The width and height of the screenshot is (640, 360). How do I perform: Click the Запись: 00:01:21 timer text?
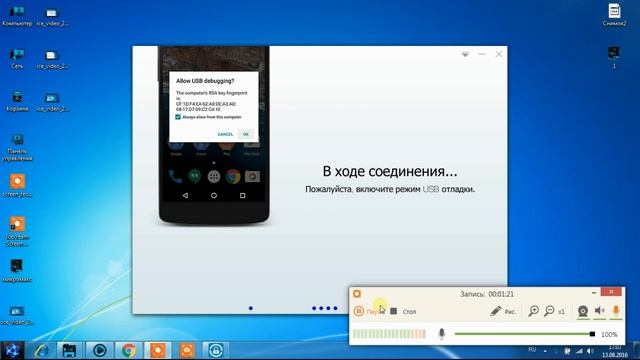[x=487, y=294]
